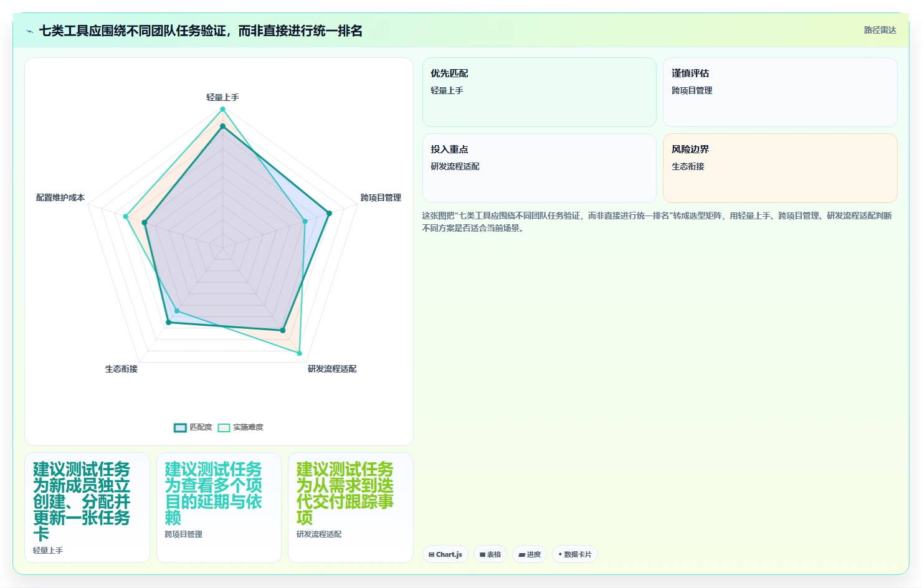Click the 轻量上手 radar axis label

(222, 97)
